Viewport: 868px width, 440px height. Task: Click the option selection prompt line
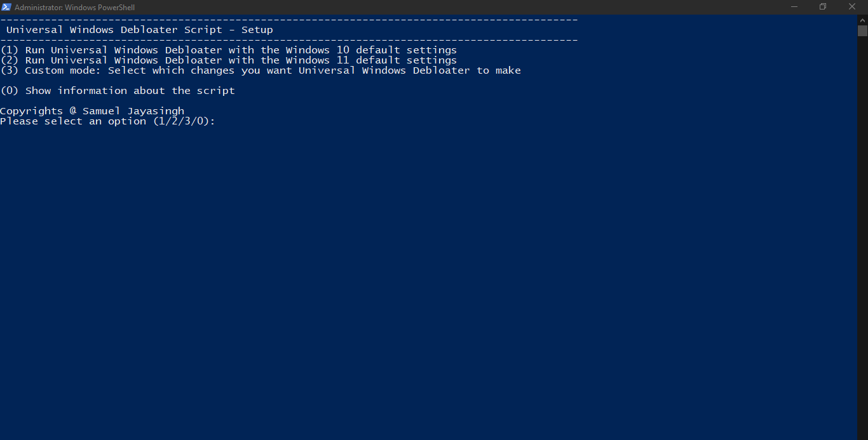click(x=108, y=121)
